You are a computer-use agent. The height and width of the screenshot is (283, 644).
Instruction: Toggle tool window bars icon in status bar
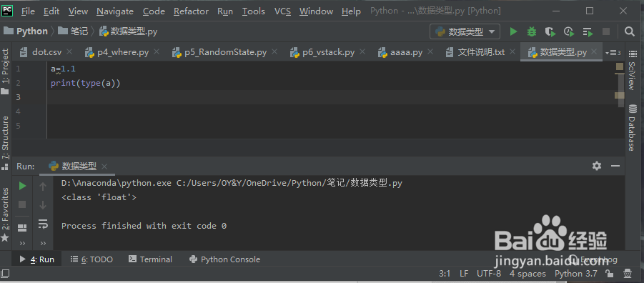pyautogui.click(x=6, y=274)
